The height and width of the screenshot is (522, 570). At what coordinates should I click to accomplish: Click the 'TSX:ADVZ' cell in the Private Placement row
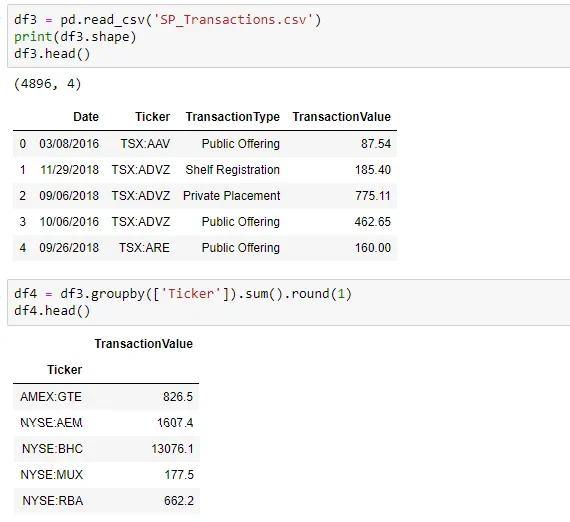click(141, 196)
